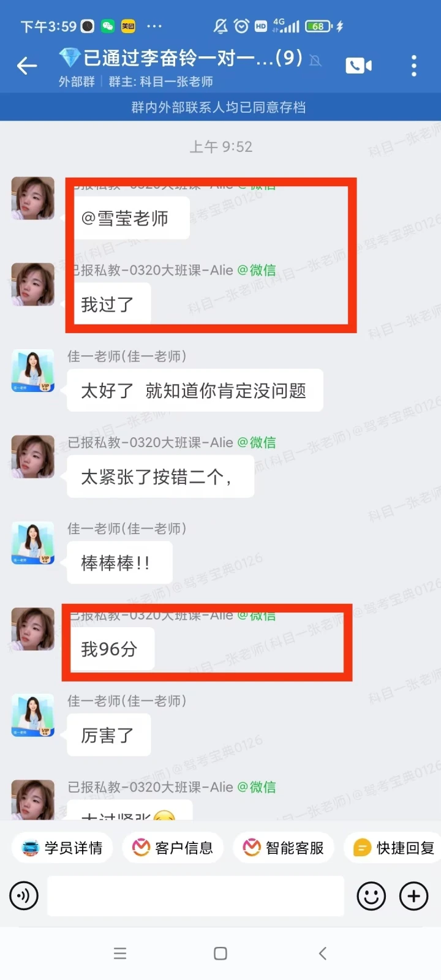Screen dimensions: 441x980
Task: Tap 佳一老师 avatar beside 太好了 message
Action: click(x=33, y=371)
